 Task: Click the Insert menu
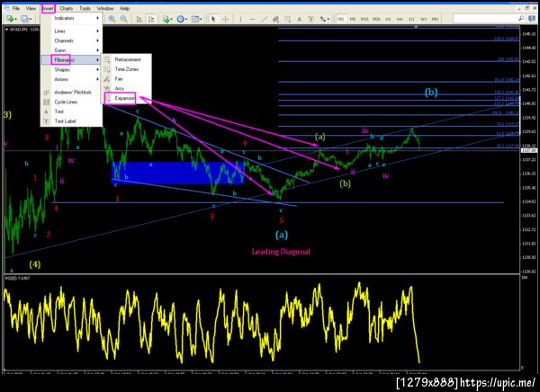coord(49,8)
